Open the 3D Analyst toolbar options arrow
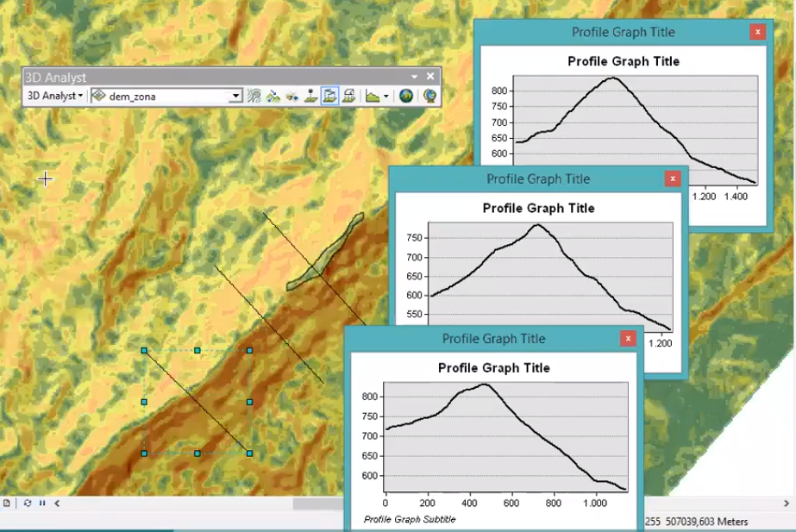796x532 pixels. 415,77
